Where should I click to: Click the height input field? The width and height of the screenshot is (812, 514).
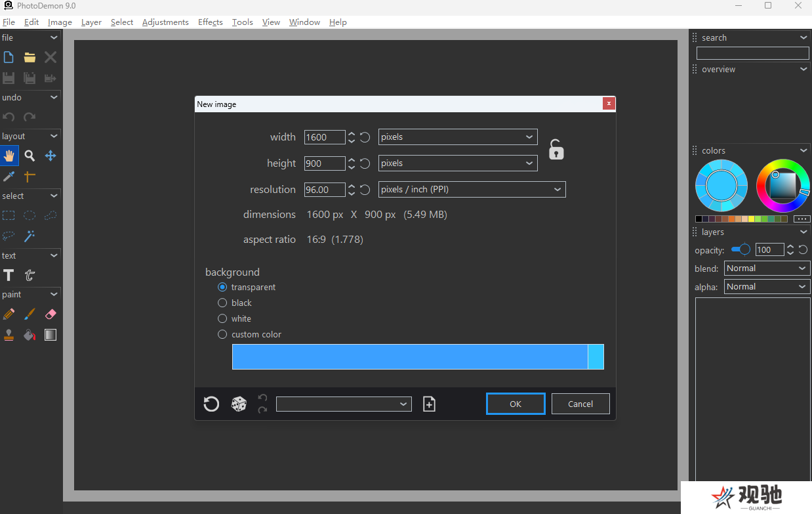[325, 163]
